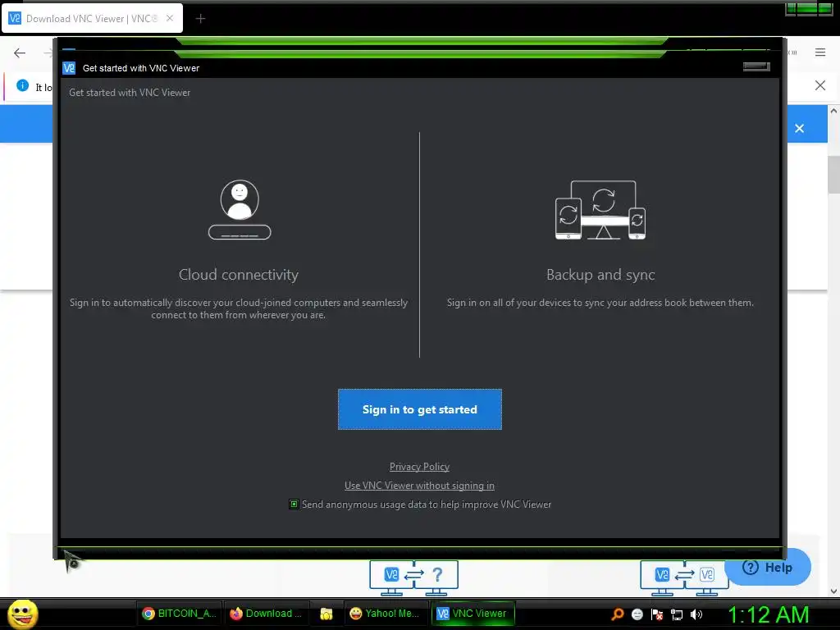This screenshot has width=840, height=630.
Task: Choose Use VNC Viewer without signing in
Action: (x=419, y=486)
